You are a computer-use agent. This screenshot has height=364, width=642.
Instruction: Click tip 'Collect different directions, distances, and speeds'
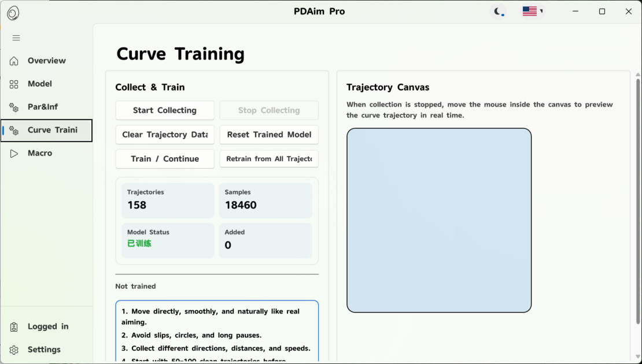tap(216, 348)
